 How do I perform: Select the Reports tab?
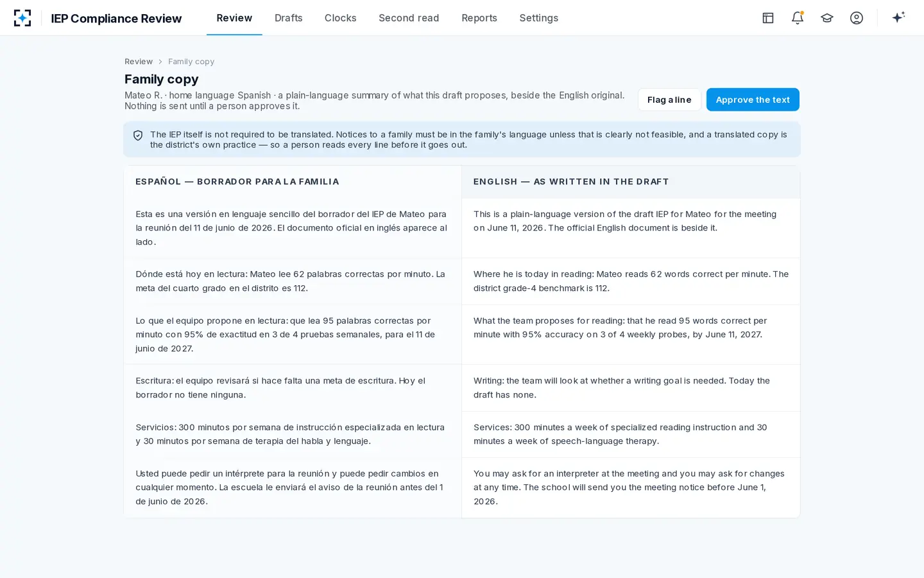tap(479, 18)
